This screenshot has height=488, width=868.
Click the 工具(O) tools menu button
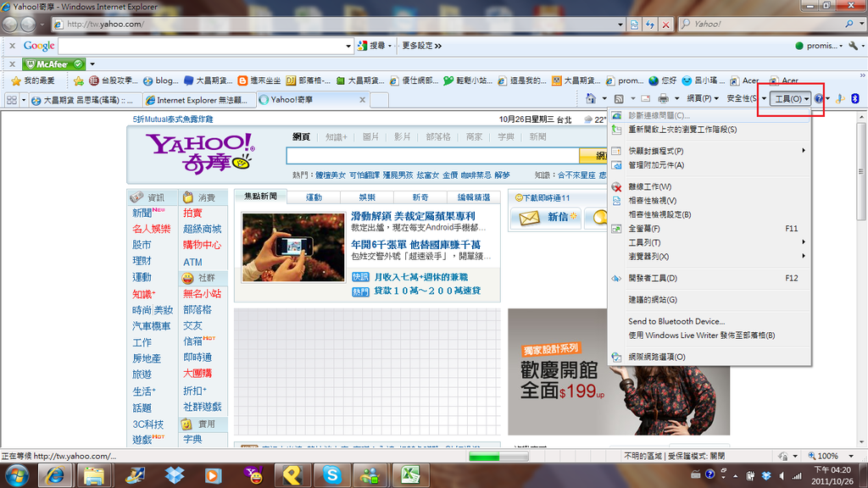792,99
